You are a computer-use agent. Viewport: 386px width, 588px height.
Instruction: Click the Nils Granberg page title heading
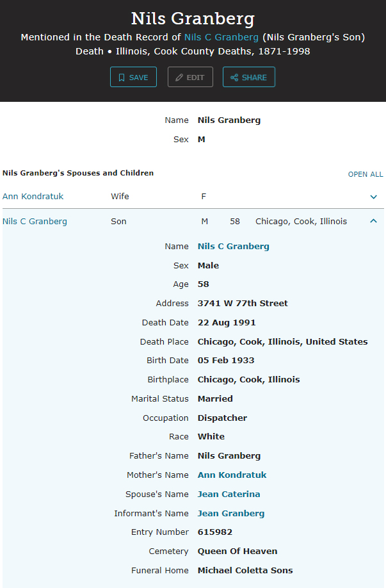coord(193,18)
